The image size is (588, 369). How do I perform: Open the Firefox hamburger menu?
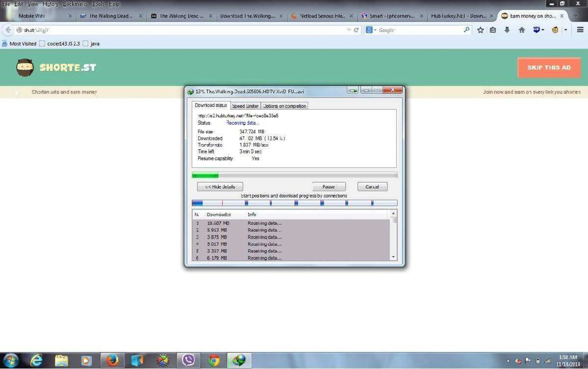click(580, 30)
